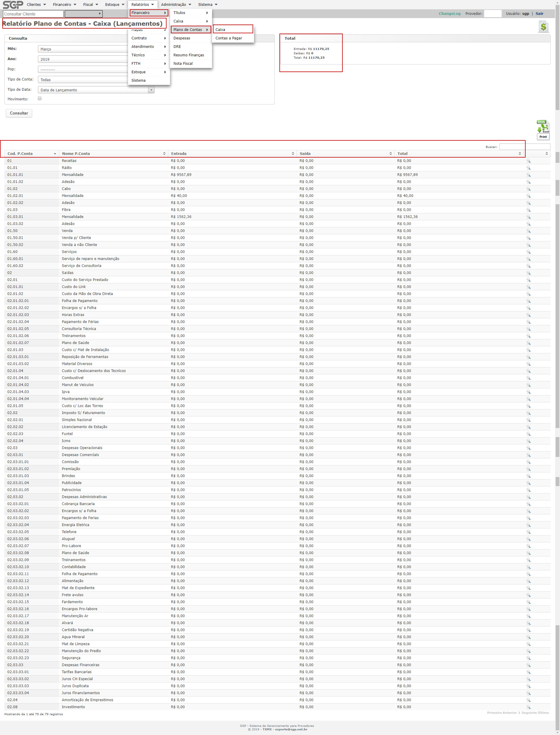Screen dimensions: 560x735
Task: Toggle the Movimento checkbox
Action: coord(40,98)
